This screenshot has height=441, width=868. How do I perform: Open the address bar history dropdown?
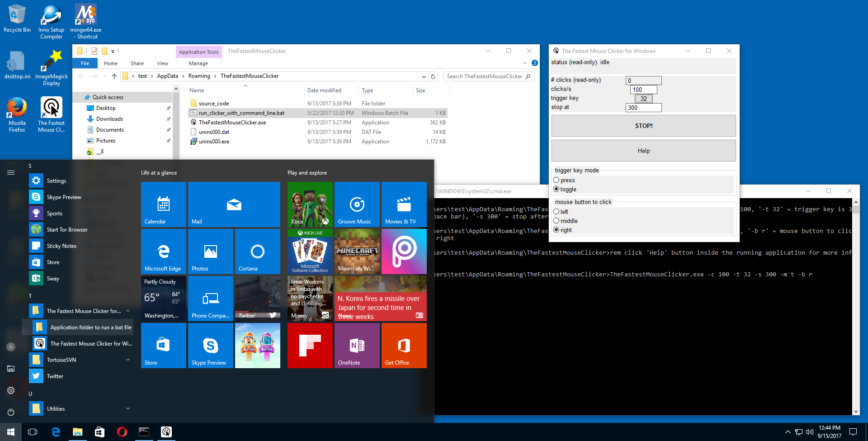(424, 76)
